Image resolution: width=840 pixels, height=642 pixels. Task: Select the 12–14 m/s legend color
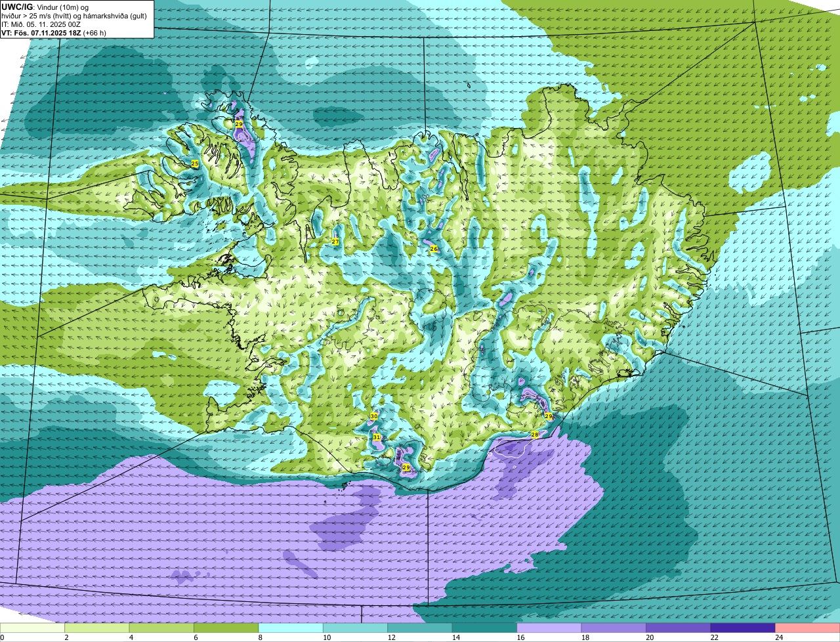click(x=420, y=628)
